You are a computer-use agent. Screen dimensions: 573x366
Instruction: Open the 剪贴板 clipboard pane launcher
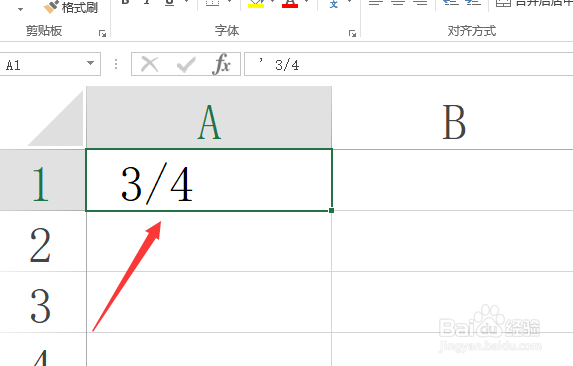[102, 34]
